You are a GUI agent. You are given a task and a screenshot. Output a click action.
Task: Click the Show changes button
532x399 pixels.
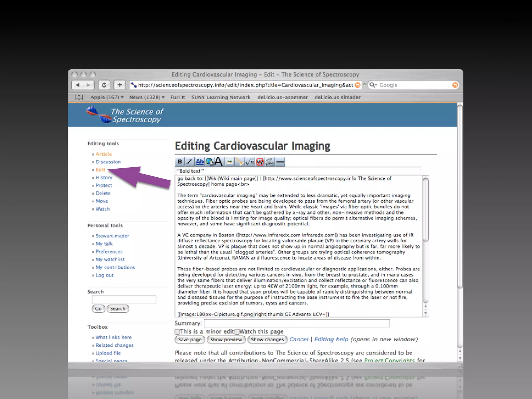[267, 340]
